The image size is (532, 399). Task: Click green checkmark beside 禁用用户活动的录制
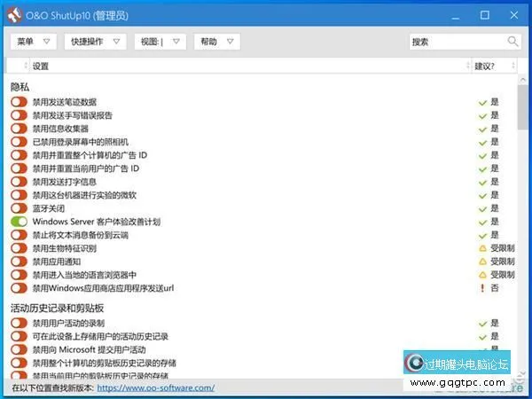click(x=482, y=324)
